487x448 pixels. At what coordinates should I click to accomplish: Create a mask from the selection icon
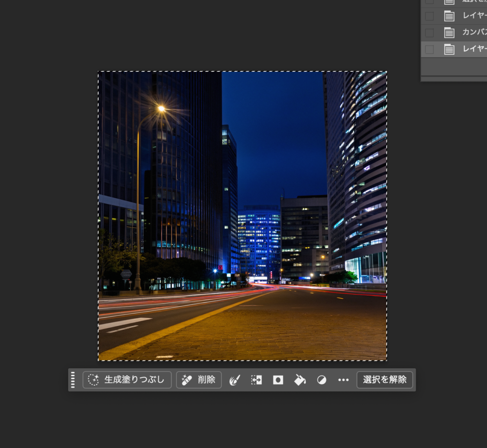[278, 380]
